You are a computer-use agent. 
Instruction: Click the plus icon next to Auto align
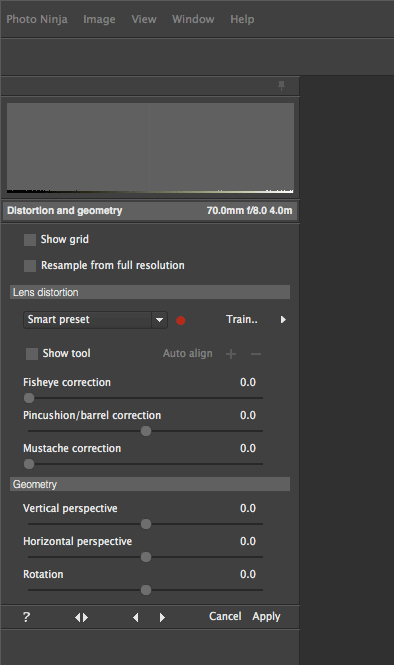(231, 354)
